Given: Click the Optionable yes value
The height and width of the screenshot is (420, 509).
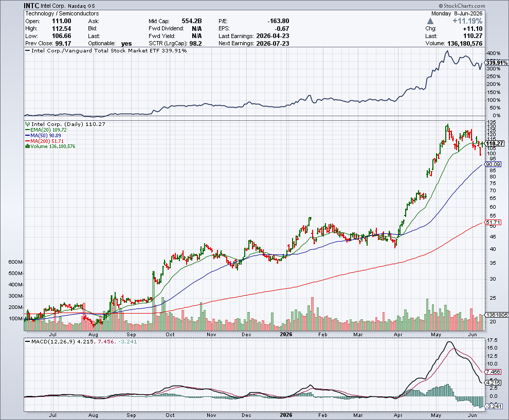Looking at the screenshot, I should (x=126, y=44).
